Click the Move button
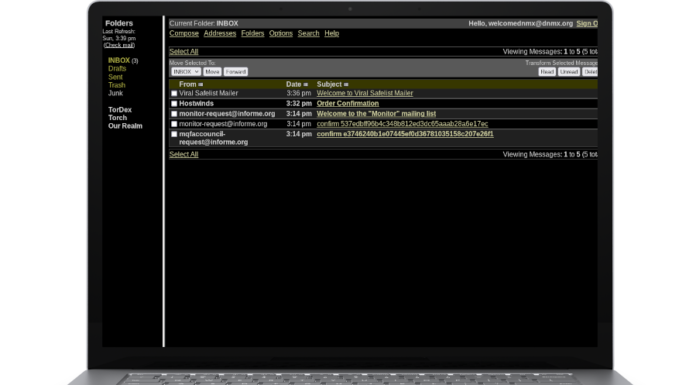The height and width of the screenshot is (385, 696). pos(212,72)
